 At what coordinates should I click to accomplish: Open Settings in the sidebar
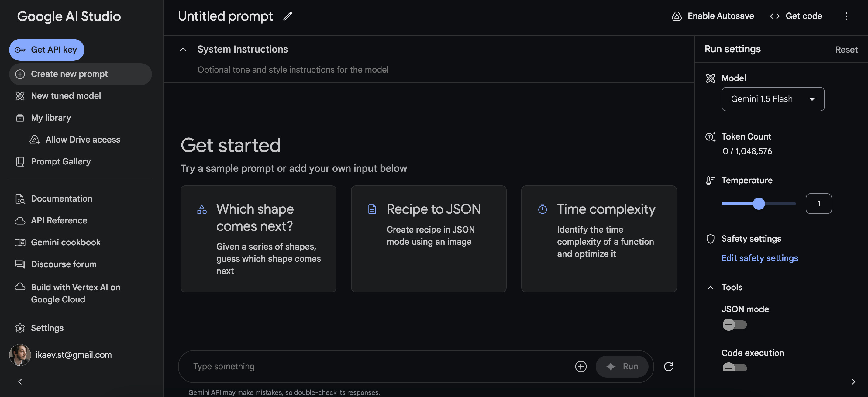coord(80,328)
